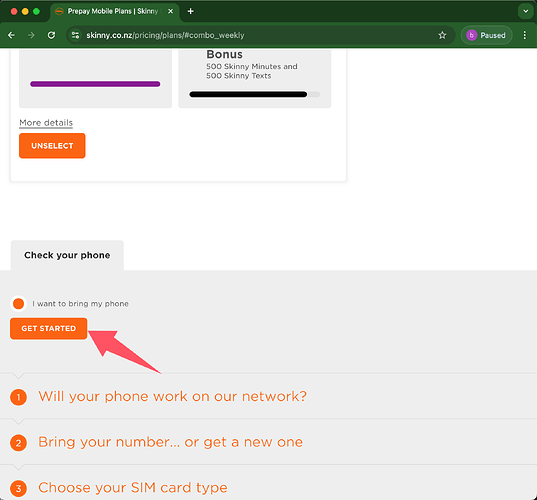This screenshot has width=537, height=500.
Task: Reload the Skinny plans page
Action: [51, 35]
